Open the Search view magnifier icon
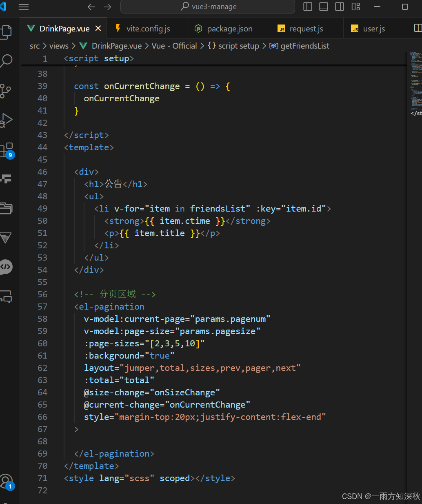This screenshot has height=504, width=422. tap(7, 61)
